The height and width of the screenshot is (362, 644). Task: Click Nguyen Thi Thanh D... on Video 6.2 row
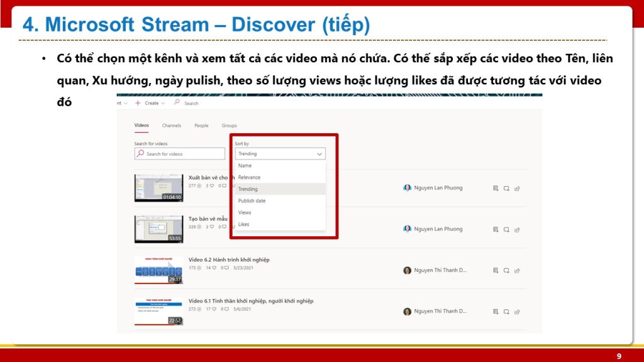440,270
